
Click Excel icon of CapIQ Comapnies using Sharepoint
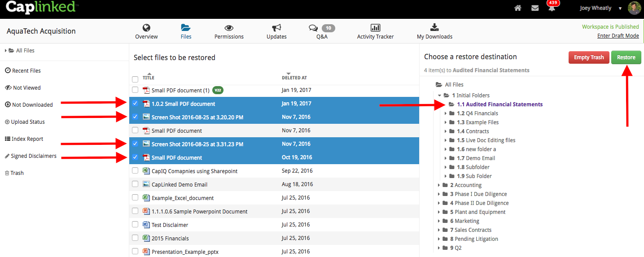pos(146,171)
